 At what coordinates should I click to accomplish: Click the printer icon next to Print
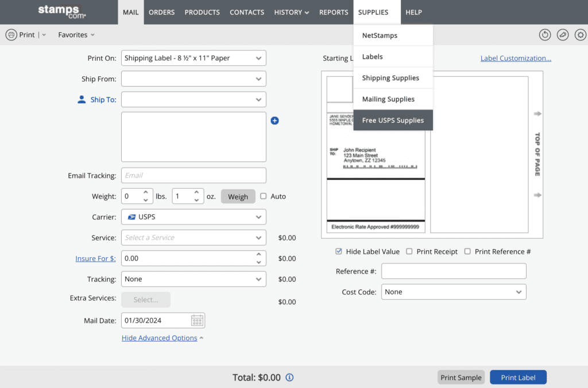(11, 35)
